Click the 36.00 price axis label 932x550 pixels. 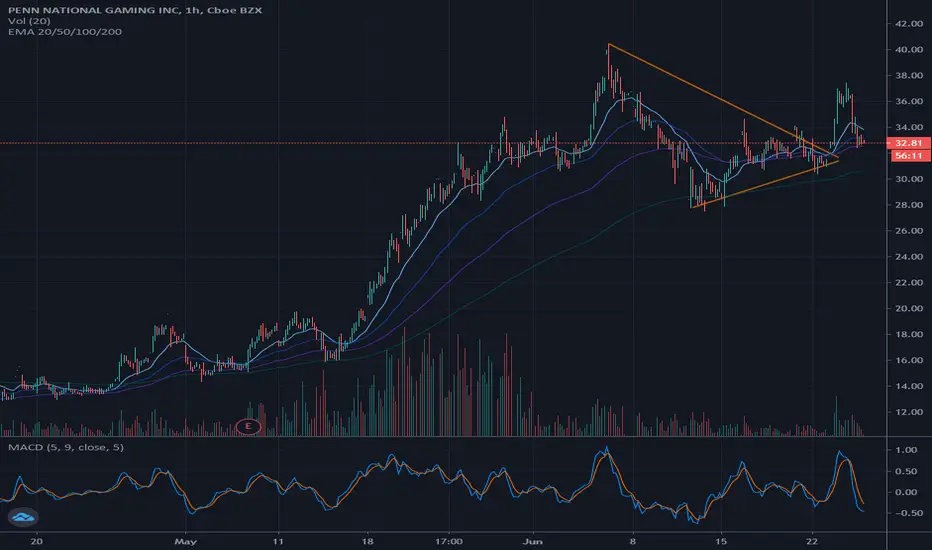pos(909,101)
